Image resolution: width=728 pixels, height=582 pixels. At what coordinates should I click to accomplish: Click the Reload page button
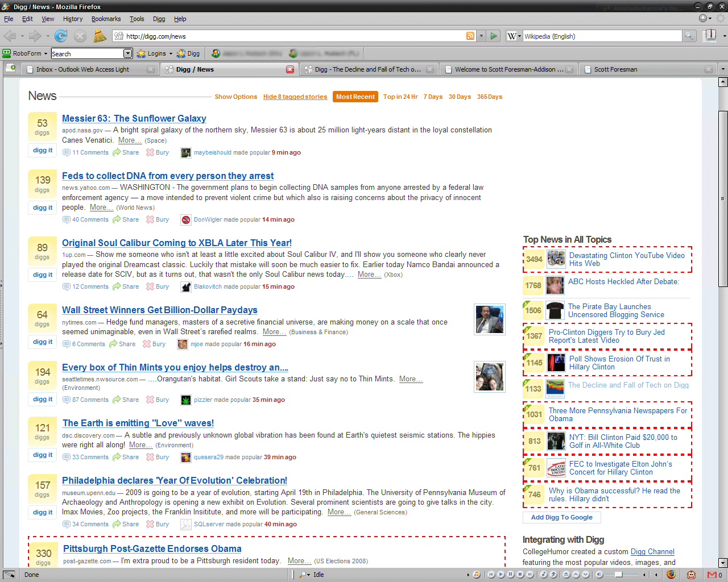[60, 36]
